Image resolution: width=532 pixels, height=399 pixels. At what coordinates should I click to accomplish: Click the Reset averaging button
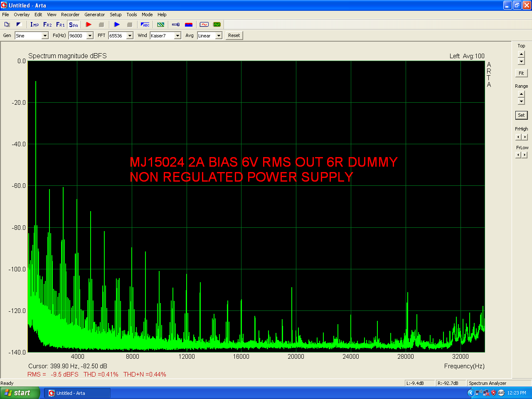pyautogui.click(x=234, y=35)
